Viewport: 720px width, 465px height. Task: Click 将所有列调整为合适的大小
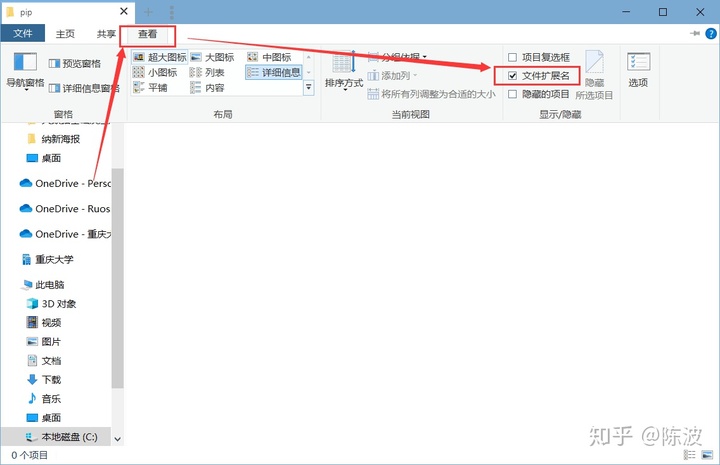(x=432, y=94)
